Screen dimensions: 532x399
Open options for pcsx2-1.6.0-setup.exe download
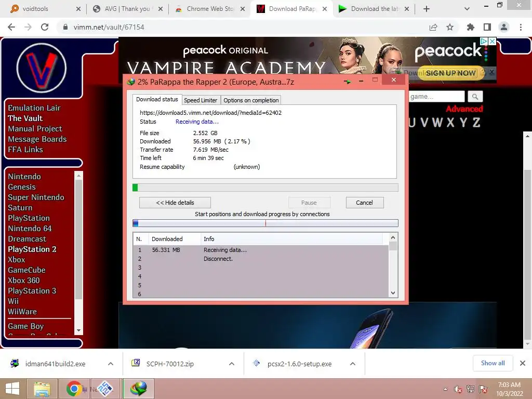pyautogui.click(x=353, y=364)
